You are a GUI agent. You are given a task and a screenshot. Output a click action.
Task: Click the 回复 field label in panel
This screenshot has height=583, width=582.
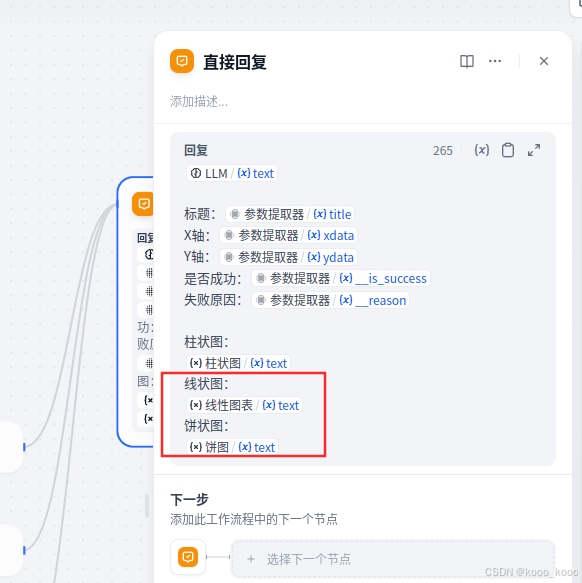click(x=196, y=150)
